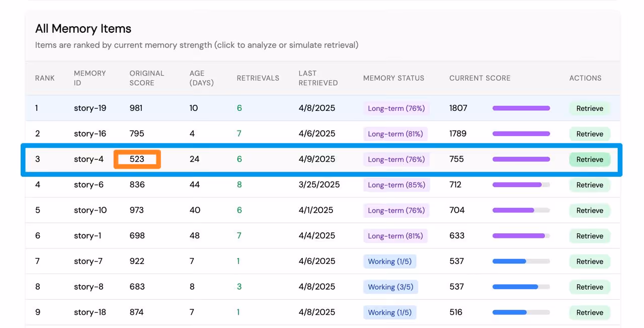644x328 pixels.
Task: Click Retrieve button for story-19
Action: pos(589,108)
